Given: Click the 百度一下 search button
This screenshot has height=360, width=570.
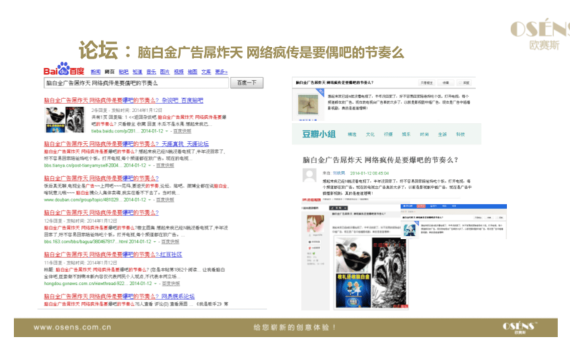Looking at the screenshot, I should (x=247, y=83).
